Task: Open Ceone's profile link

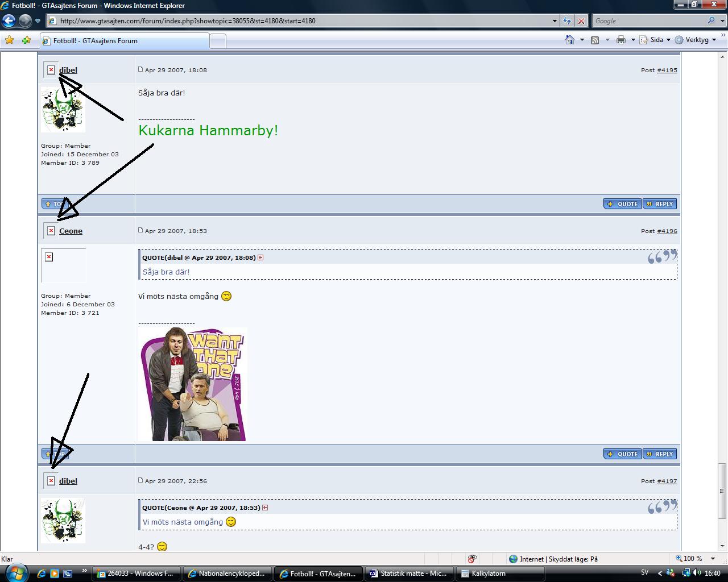Action: (x=71, y=231)
